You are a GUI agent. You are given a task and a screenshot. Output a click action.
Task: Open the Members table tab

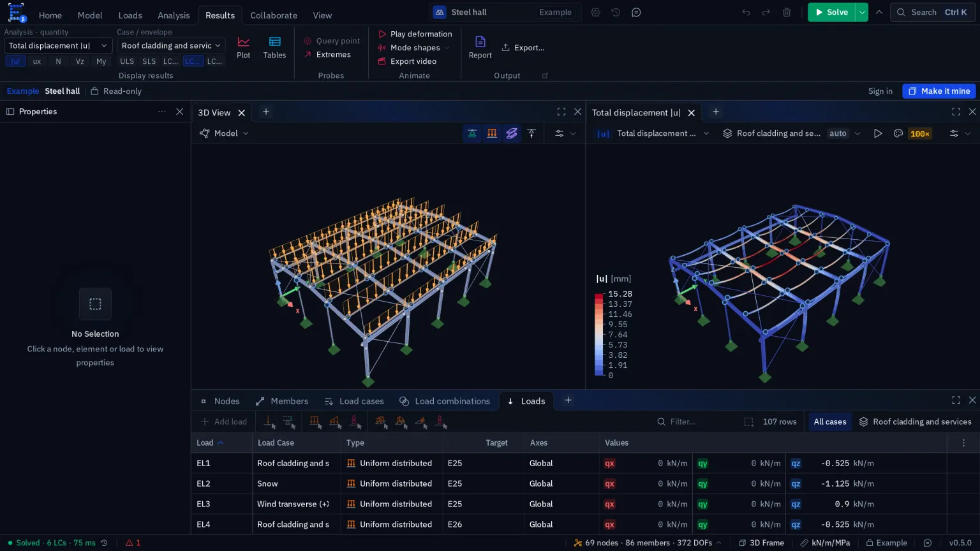pos(282,401)
